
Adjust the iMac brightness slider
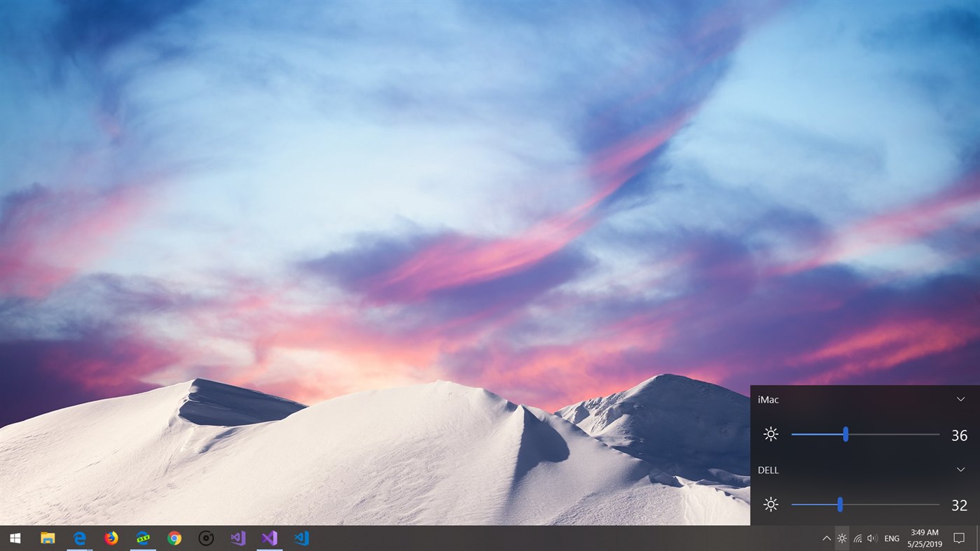845,434
